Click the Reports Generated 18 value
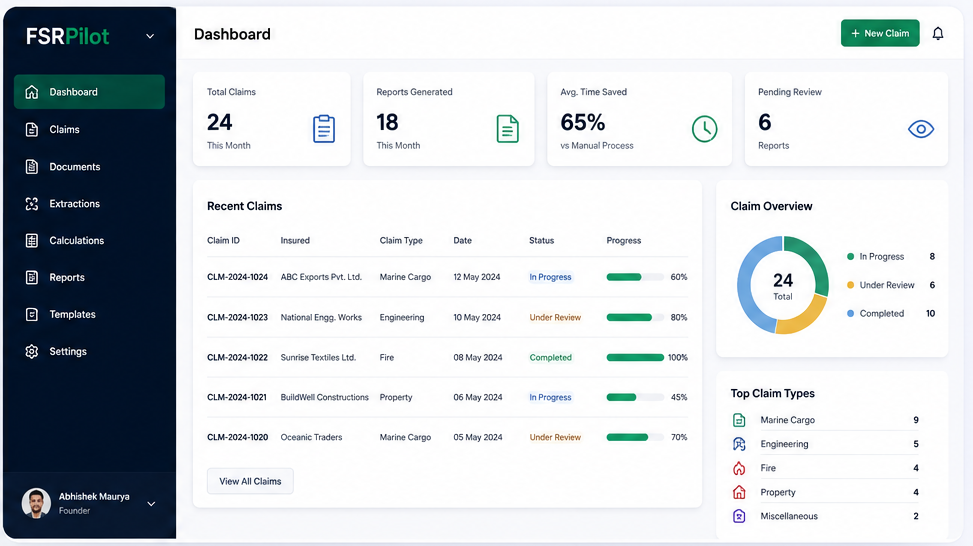The image size is (973, 546). [x=387, y=122]
